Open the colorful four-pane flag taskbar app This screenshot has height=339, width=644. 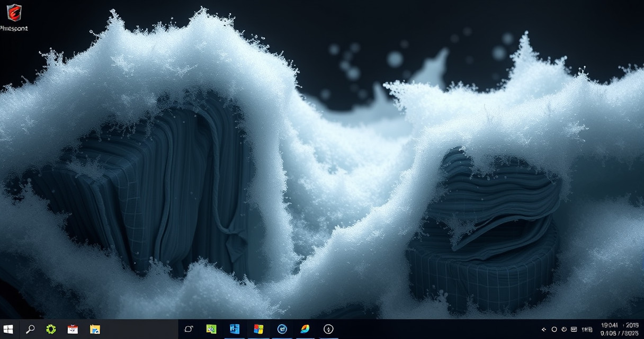point(258,329)
